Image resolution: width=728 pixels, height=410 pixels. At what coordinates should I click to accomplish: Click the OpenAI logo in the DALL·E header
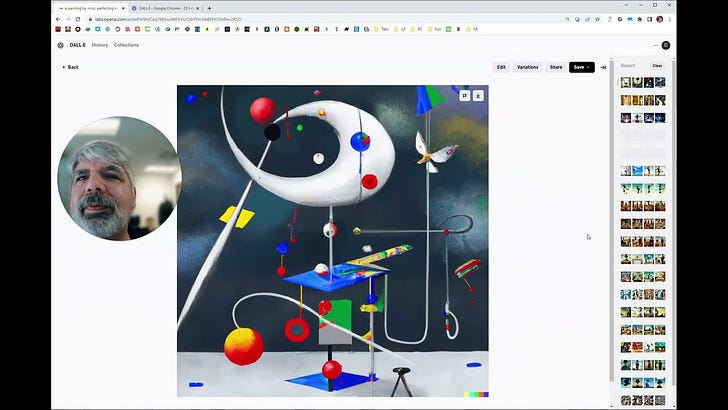pyautogui.click(x=60, y=45)
